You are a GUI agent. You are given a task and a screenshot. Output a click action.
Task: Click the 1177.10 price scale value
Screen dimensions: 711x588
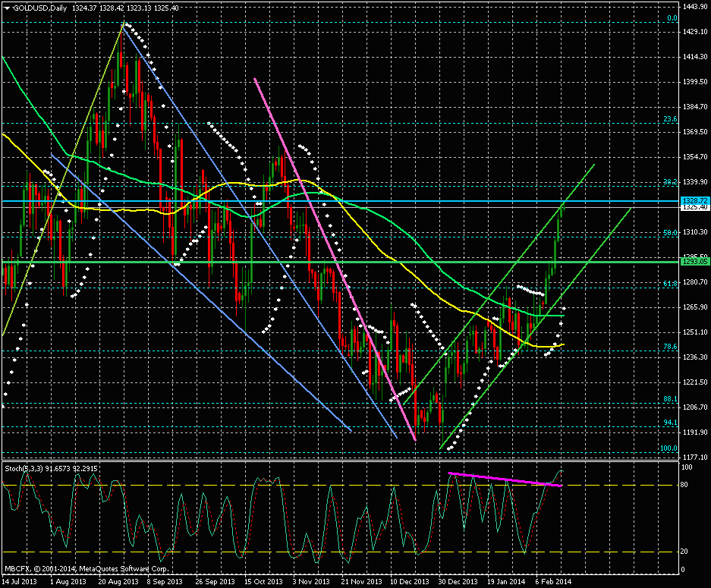click(x=695, y=458)
